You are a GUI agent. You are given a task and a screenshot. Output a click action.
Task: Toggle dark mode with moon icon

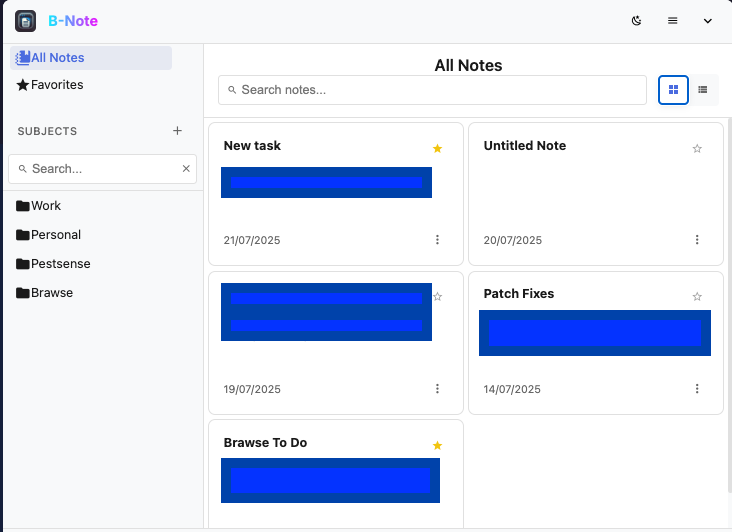637,21
